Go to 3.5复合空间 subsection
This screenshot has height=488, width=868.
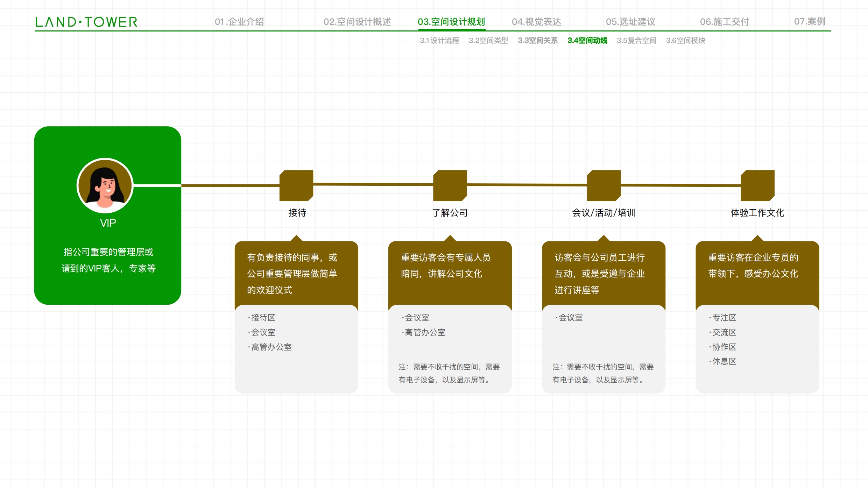click(636, 41)
